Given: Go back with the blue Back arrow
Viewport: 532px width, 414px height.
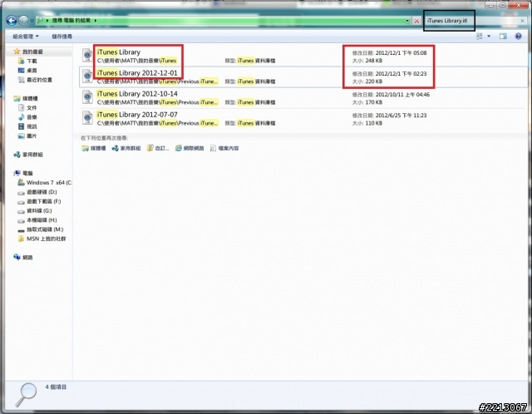Looking at the screenshot, I should coord(12,21).
